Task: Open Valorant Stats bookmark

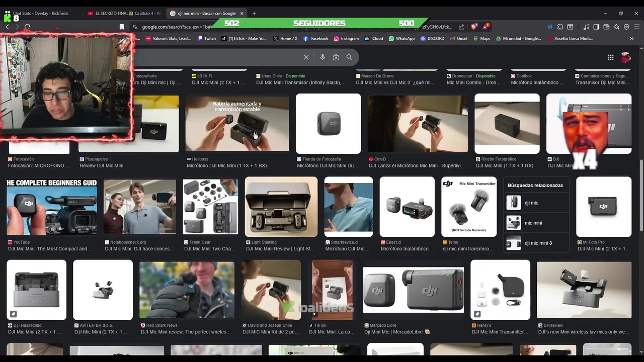Action: click(x=168, y=38)
